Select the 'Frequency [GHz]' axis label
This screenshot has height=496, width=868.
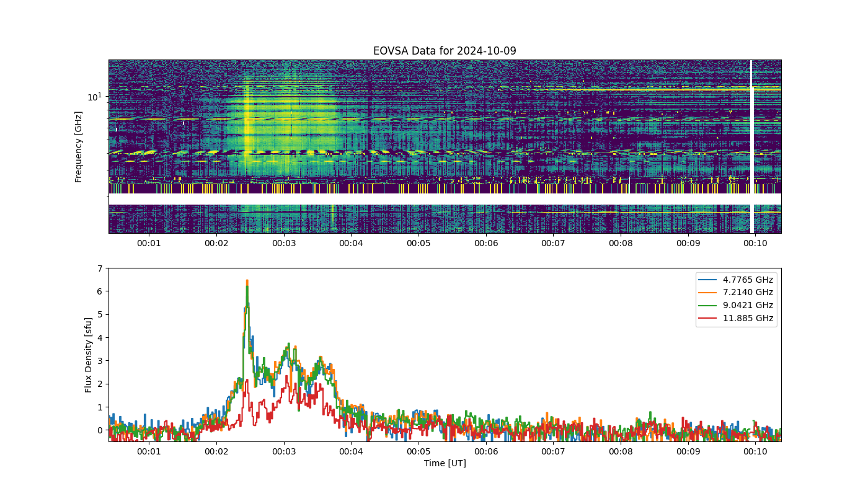coord(79,147)
